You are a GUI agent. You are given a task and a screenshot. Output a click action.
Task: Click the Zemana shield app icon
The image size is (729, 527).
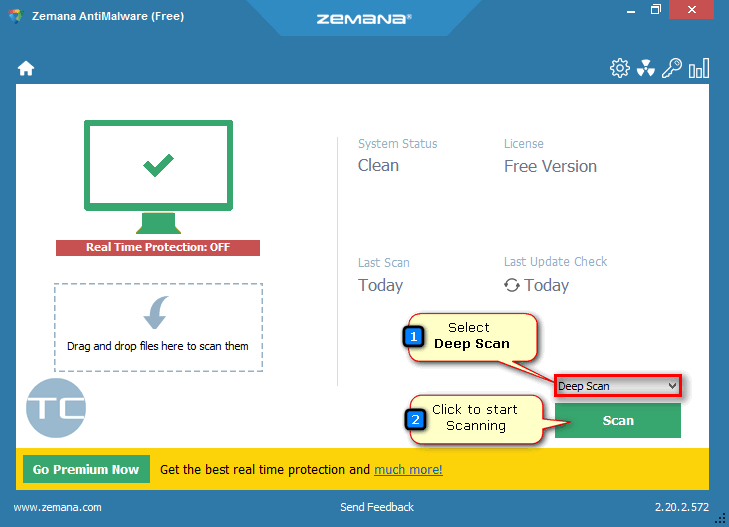(16, 16)
